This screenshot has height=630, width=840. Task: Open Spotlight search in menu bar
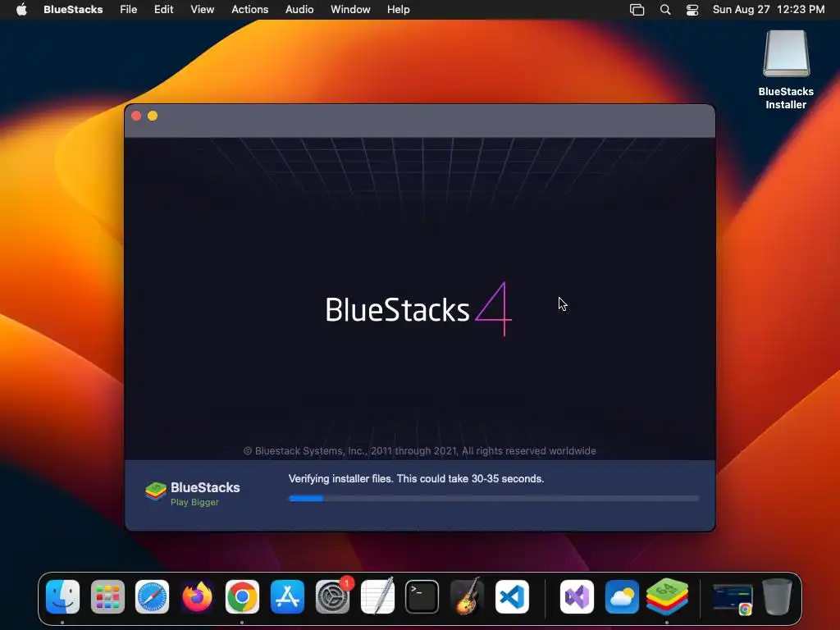click(x=664, y=10)
